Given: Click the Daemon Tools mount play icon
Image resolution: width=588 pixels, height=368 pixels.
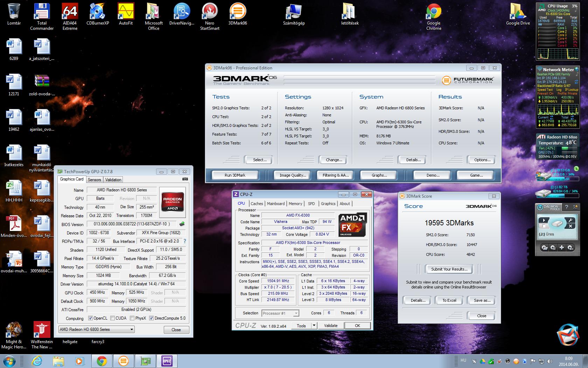Looking at the screenshot, I should [x=544, y=220].
